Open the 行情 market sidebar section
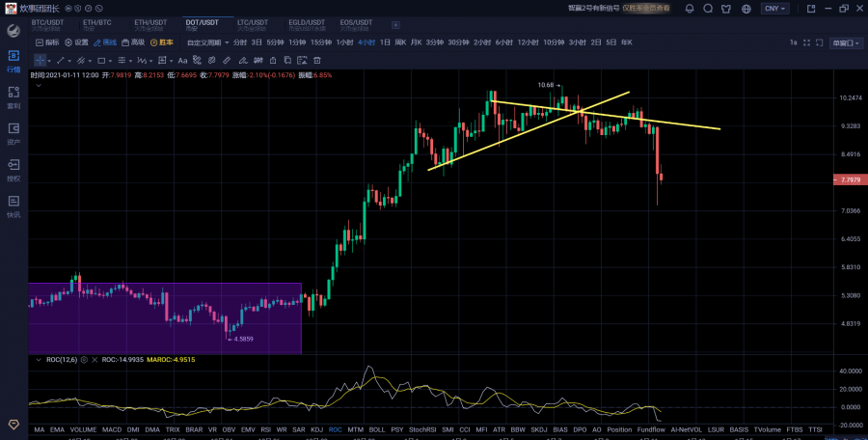 (14, 61)
